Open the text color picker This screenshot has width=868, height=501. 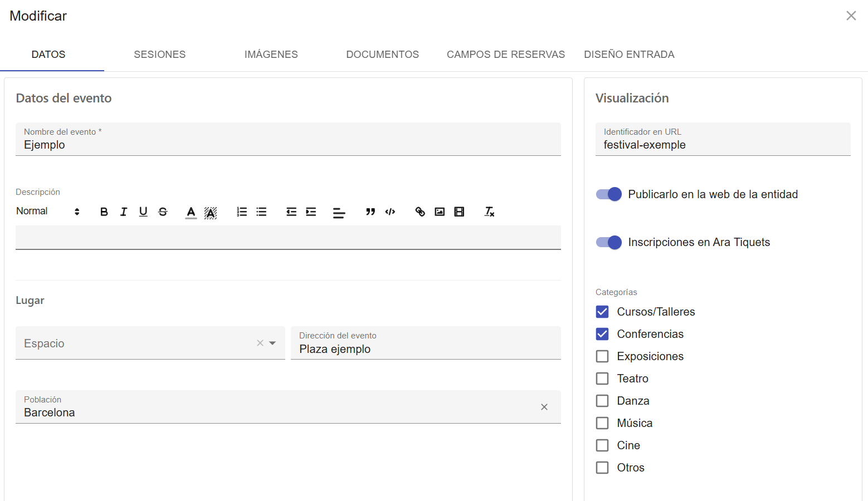[x=191, y=212]
